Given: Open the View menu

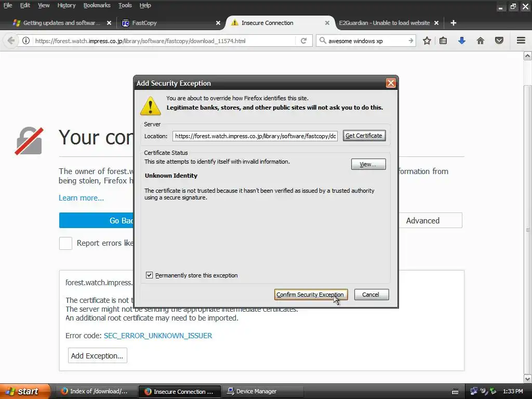Looking at the screenshot, I should pyautogui.click(x=44, y=5).
